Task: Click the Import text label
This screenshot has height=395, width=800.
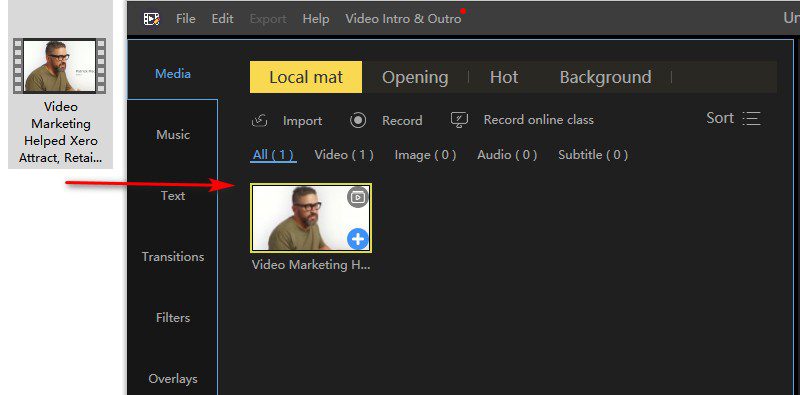Action: pyautogui.click(x=303, y=121)
